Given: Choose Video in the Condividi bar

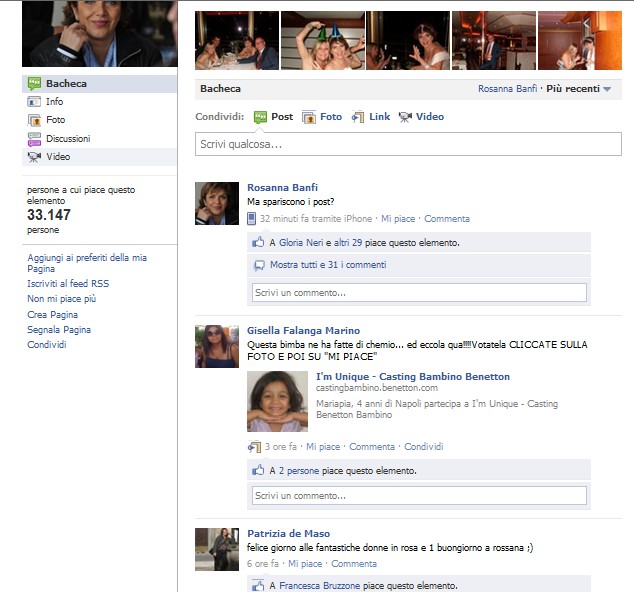Looking at the screenshot, I should pyautogui.click(x=430, y=117).
